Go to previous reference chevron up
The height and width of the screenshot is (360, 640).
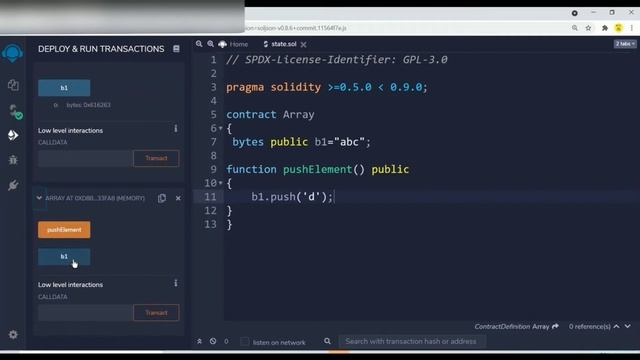coord(616,327)
